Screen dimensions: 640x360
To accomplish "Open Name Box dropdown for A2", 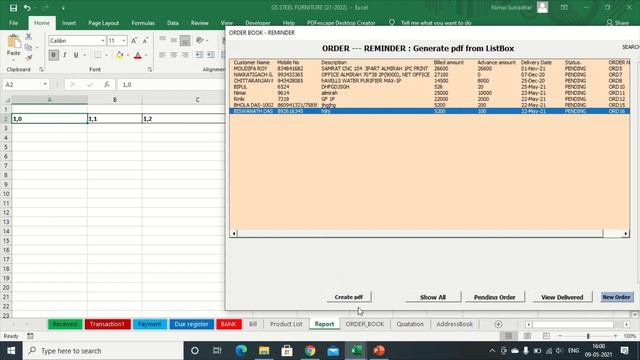I will pyautogui.click(x=45, y=84).
